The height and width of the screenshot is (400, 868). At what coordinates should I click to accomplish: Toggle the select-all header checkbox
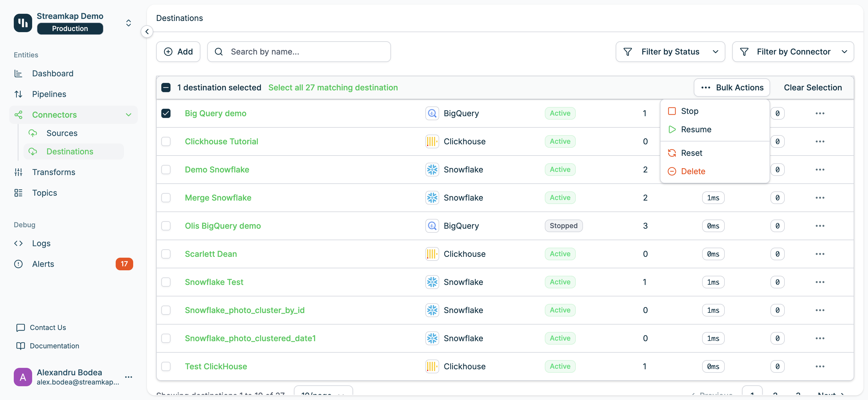coord(166,88)
